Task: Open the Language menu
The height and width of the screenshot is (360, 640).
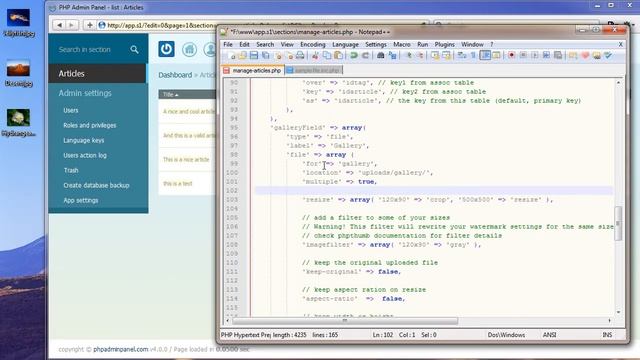Action: click(x=345, y=44)
